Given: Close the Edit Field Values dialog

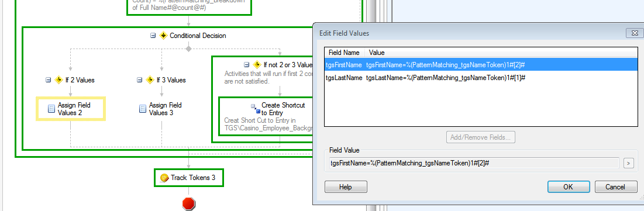Looking at the screenshot, I should (x=635, y=33).
